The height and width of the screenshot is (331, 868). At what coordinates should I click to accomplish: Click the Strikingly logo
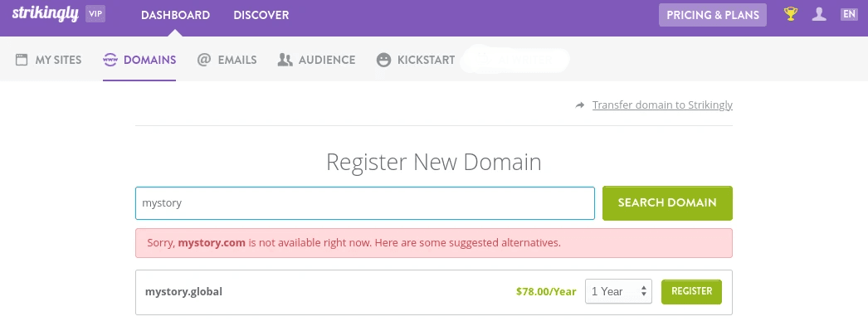[x=46, y=14]
